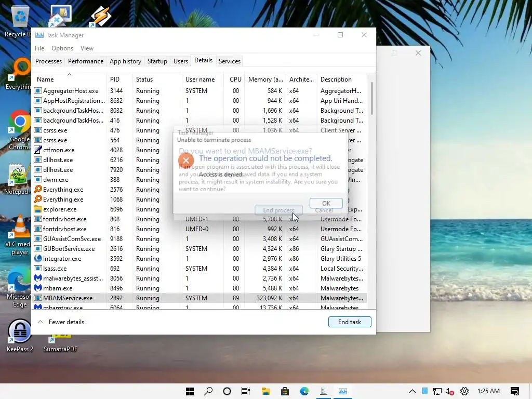Sort by the Memory column header

click(265, 79)
